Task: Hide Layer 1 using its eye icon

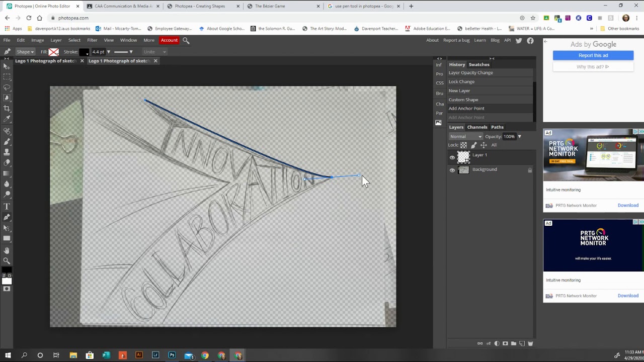Action: click(x=452, y=158)
